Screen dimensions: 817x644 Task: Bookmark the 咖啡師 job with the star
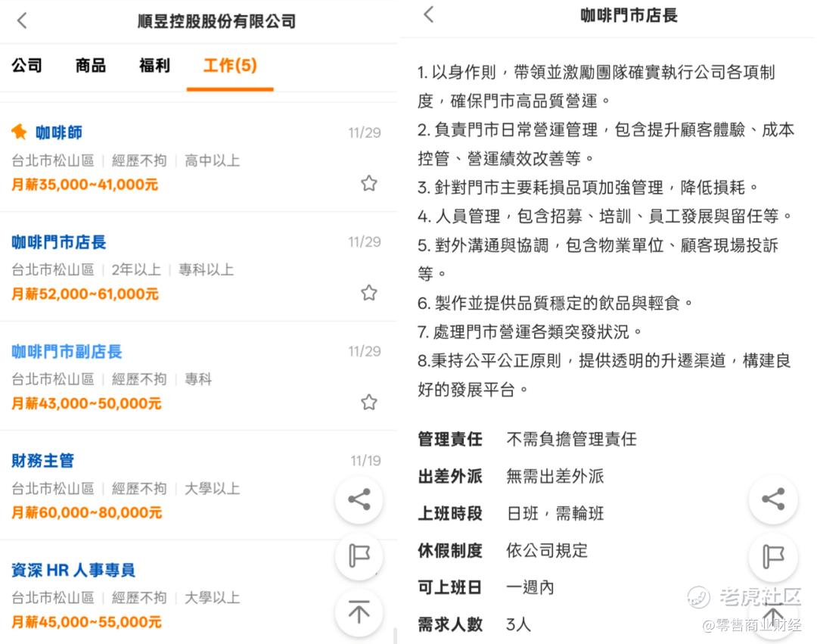click(369, 183)
